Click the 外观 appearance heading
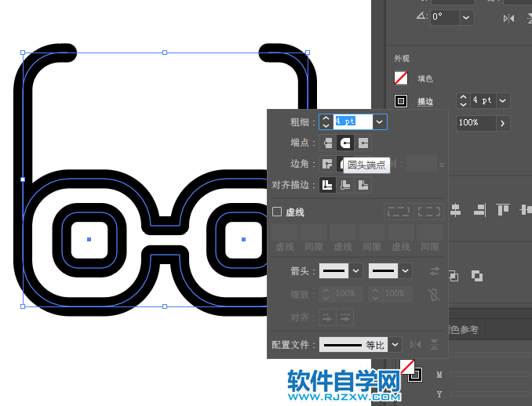Image resolution: width=532 pixels, height=406 pixels. coord(402,58)
